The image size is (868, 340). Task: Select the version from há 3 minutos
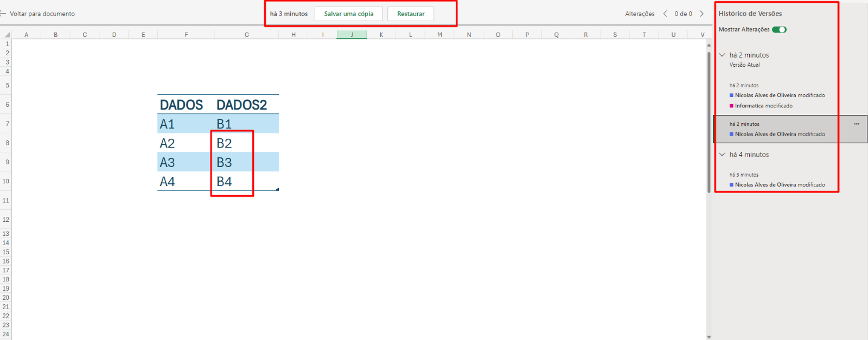(x=777, y=180)
